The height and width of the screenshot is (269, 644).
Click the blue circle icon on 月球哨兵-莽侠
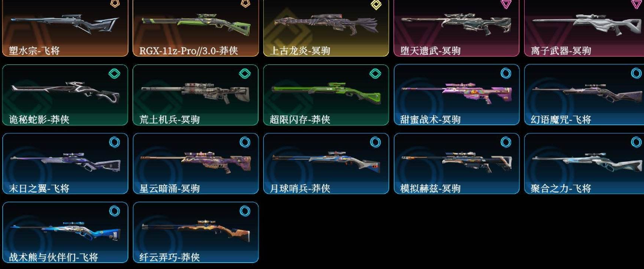375,142
